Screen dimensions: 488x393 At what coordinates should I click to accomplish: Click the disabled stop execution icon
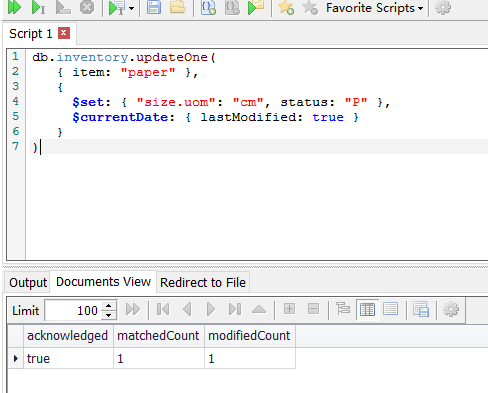pos(87,7)
